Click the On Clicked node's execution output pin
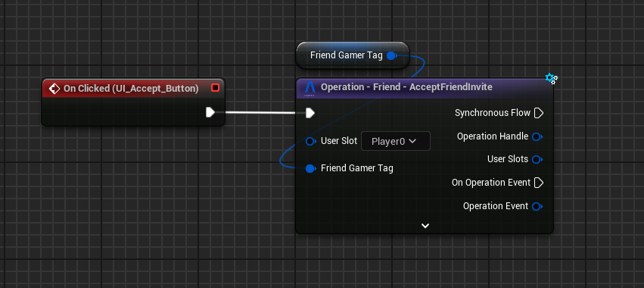The image size is (644, 288). point(210,112)
